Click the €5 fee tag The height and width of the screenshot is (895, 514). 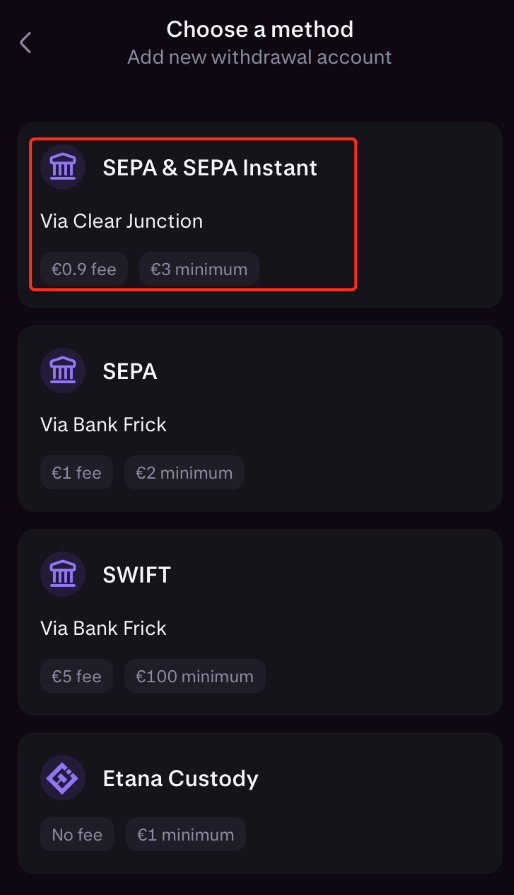point(76,676)
